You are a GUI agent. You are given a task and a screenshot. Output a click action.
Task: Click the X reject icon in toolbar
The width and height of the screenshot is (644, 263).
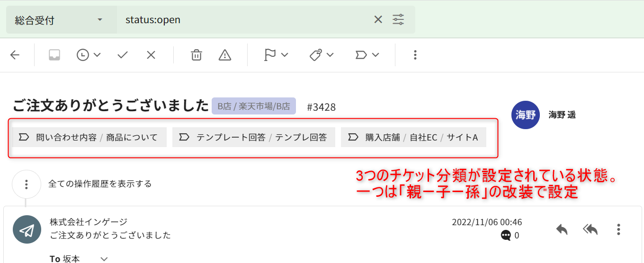point(151,55)
